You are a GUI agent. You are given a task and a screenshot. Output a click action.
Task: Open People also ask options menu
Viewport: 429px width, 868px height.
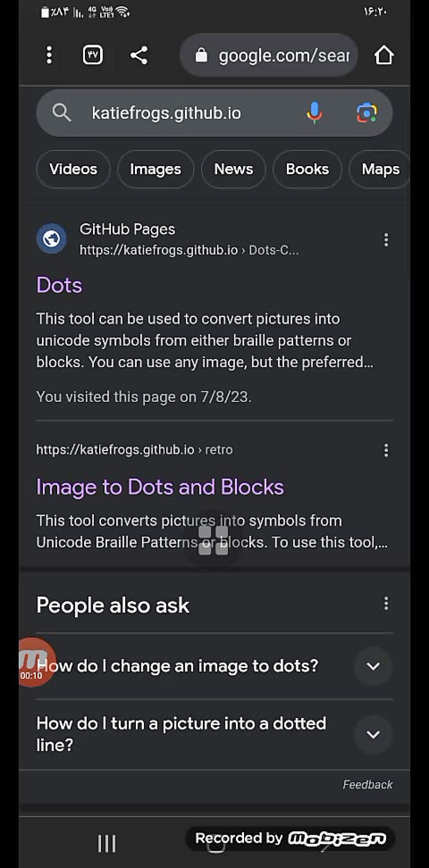pyautogui.click(x=386, y=604)
